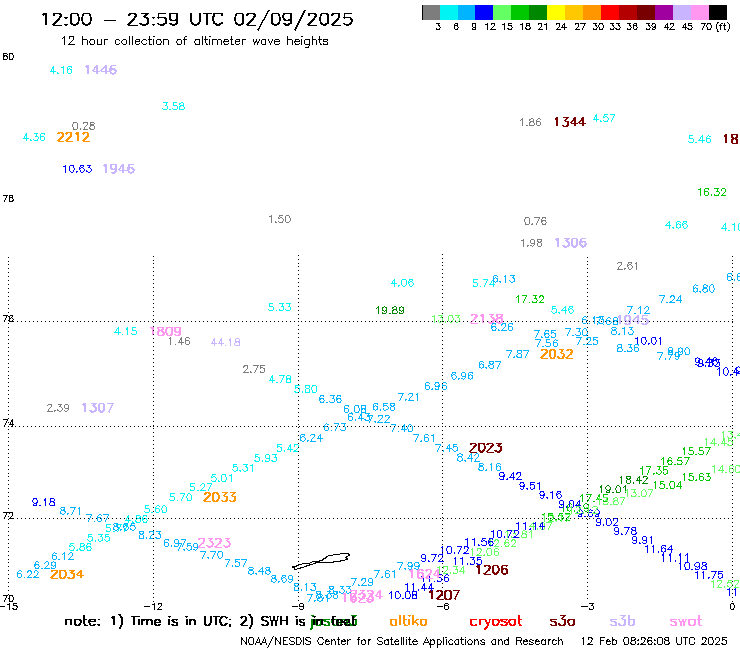740x650 pixels.
Task: Click the dark green value 19.89
Action: pyautogui.click(x=390, y=310)
